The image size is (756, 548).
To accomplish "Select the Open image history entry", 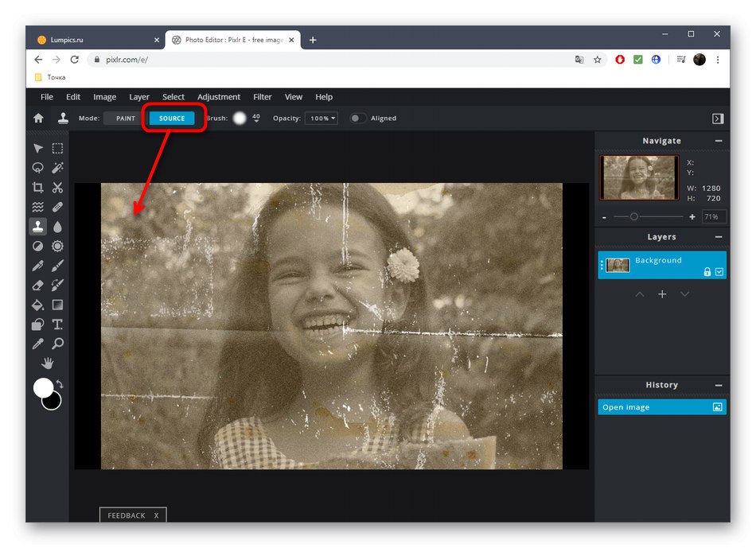I will [x=662, y=407].
